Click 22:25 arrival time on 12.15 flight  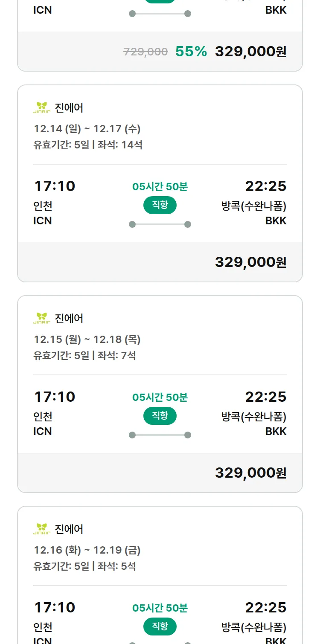click(265, 397)
